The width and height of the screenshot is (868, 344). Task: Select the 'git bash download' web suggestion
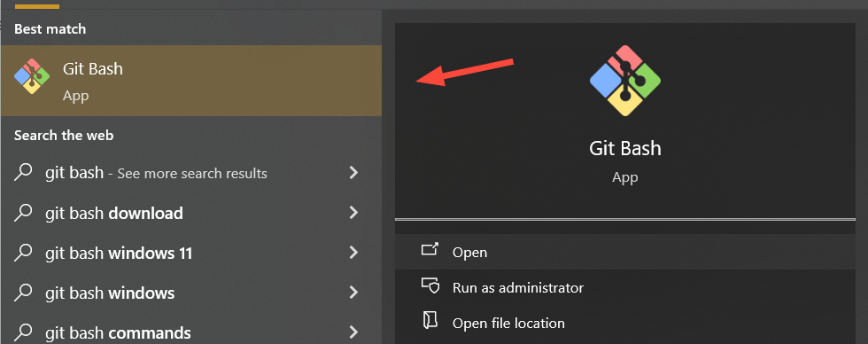pyautogui.click(x=191, y=214)
